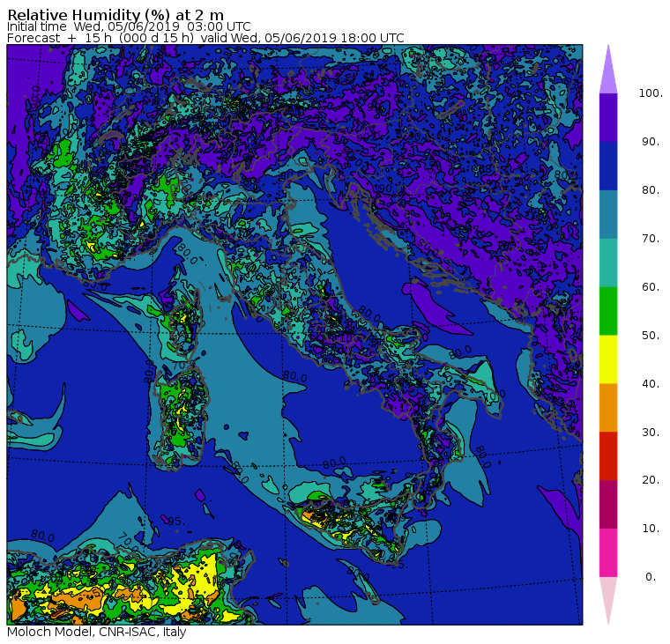Click the yellow 40–50 legend band

608,359
